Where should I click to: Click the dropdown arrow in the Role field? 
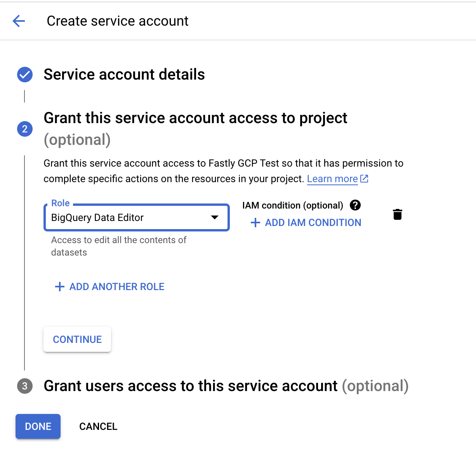[x=215, y=217]
